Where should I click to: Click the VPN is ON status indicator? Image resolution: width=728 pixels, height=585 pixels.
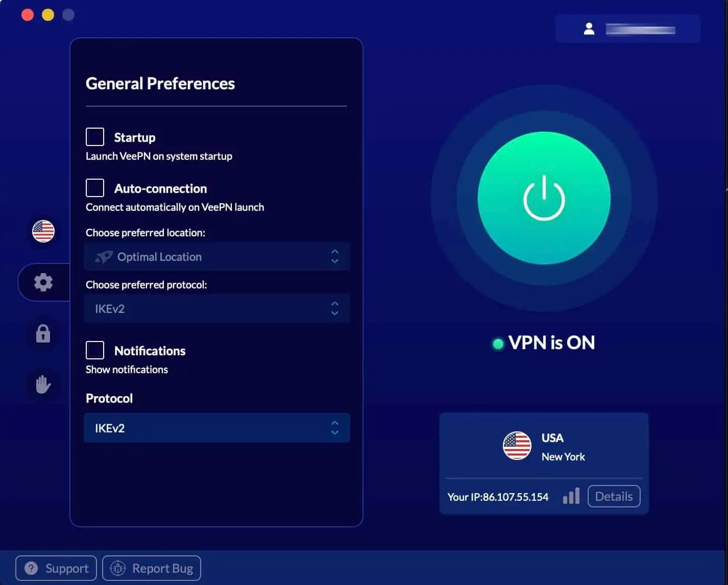pos(543,343)
